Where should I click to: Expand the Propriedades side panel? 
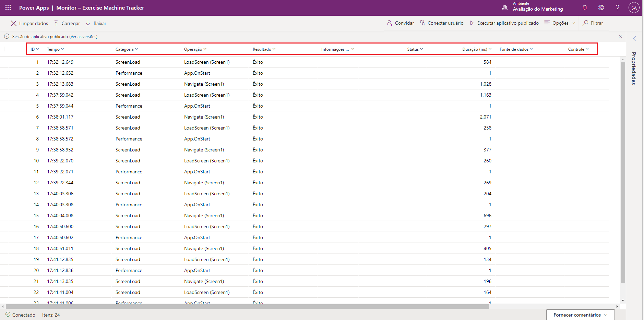(634, 39)
